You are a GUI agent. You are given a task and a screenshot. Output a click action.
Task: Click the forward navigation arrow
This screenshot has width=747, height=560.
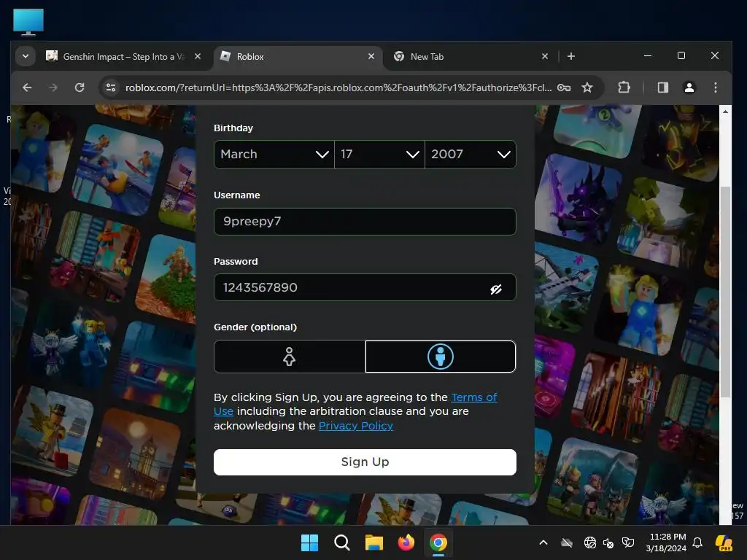coord(53,87)
